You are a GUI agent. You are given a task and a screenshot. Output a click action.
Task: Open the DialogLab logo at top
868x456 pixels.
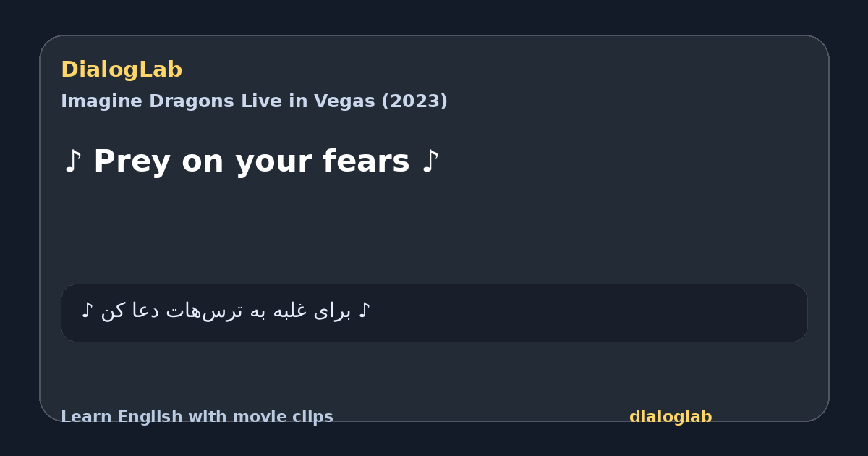(x=122, y=70)
